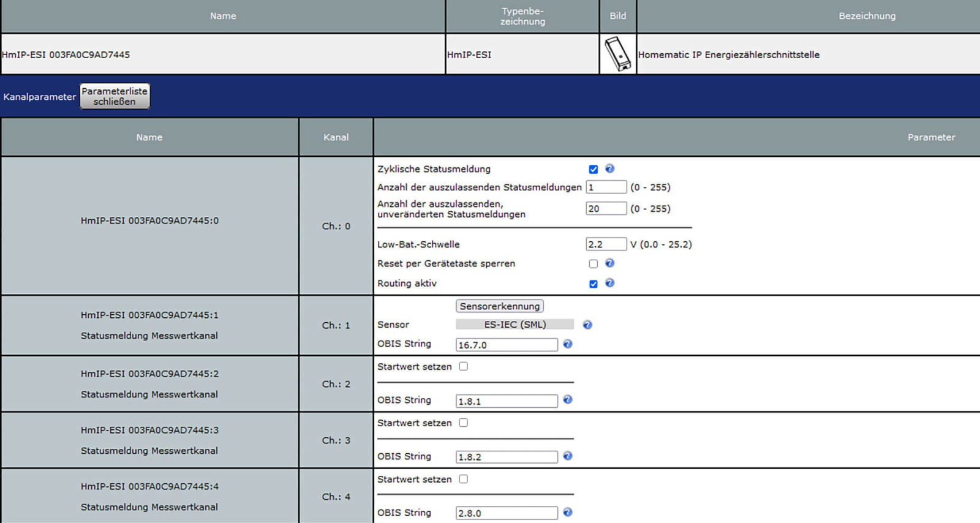
Task: Click Statusmeldung Messwertkanal under channel 1
Action: point(149,336)
